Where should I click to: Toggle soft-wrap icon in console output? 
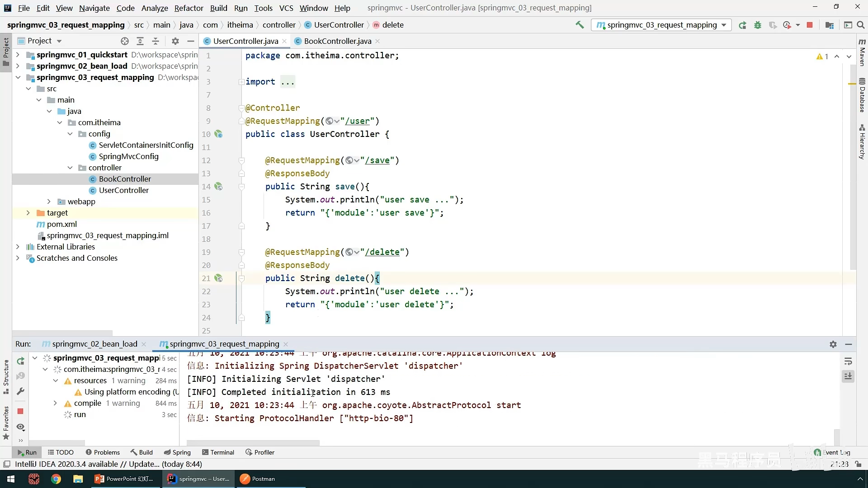[848, 361]
